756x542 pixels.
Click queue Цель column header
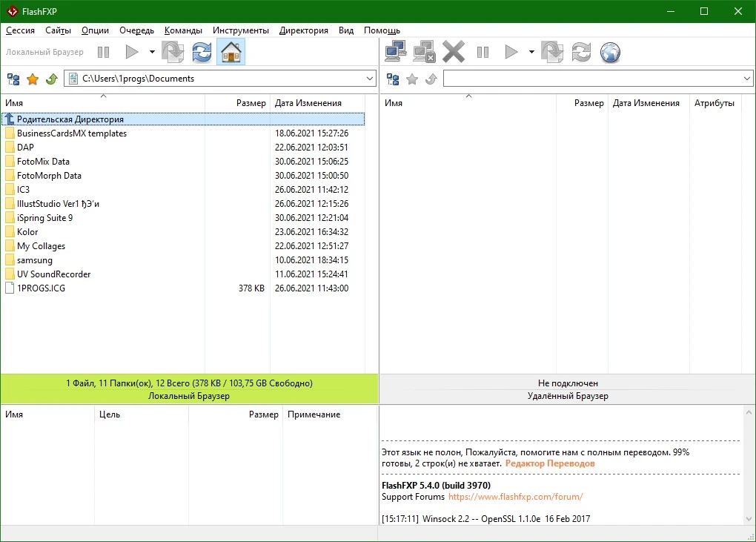tap(142, 414)
